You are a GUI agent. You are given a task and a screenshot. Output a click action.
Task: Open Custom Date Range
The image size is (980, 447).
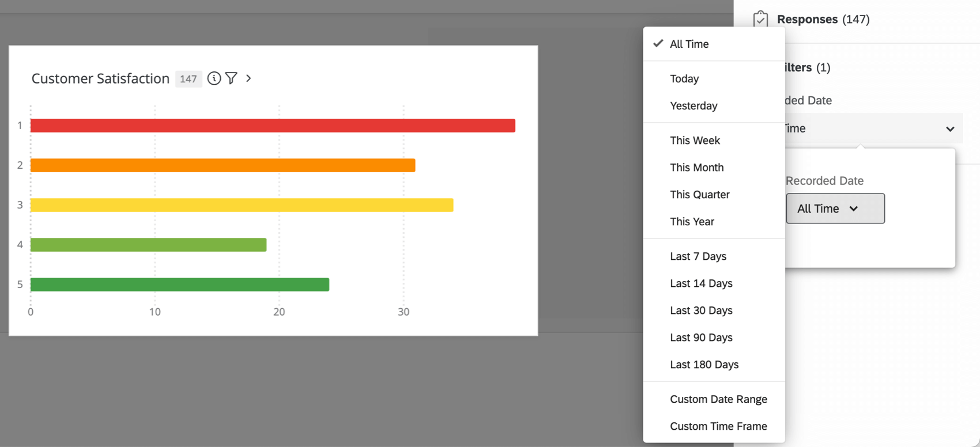click(x=718, y=399)
